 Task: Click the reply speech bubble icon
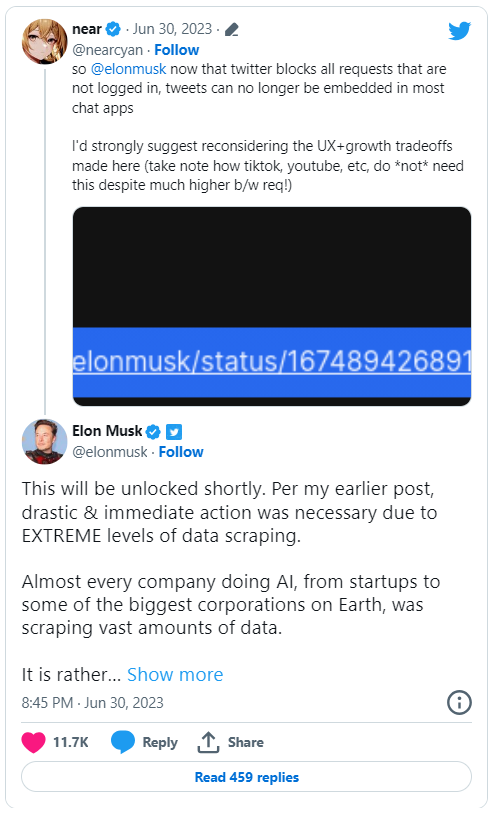122,742
